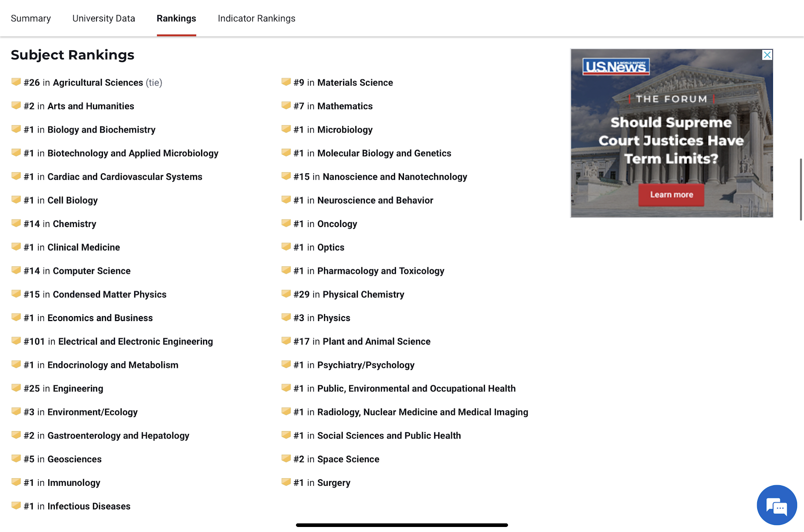This screenshot has height=532, width=804.
Task: Open Psychiatry/Psychology ranking link
Action: pos(366,365)
